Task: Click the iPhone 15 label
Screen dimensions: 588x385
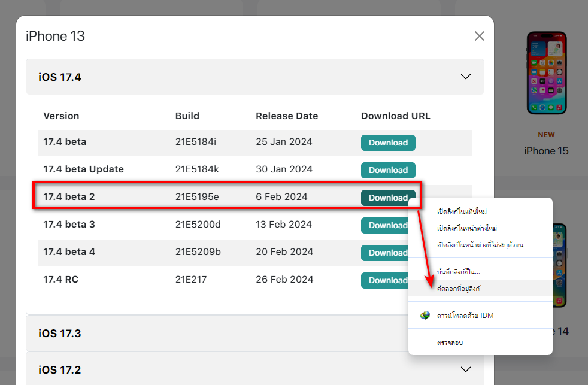Action: (546, 151)
